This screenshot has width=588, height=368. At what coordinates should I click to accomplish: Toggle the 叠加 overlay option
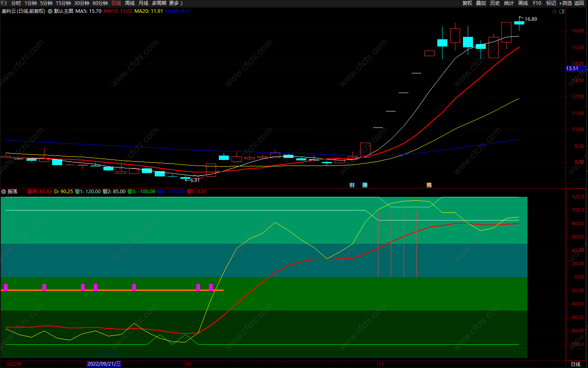pyautogui.click(x=481, y=3)
